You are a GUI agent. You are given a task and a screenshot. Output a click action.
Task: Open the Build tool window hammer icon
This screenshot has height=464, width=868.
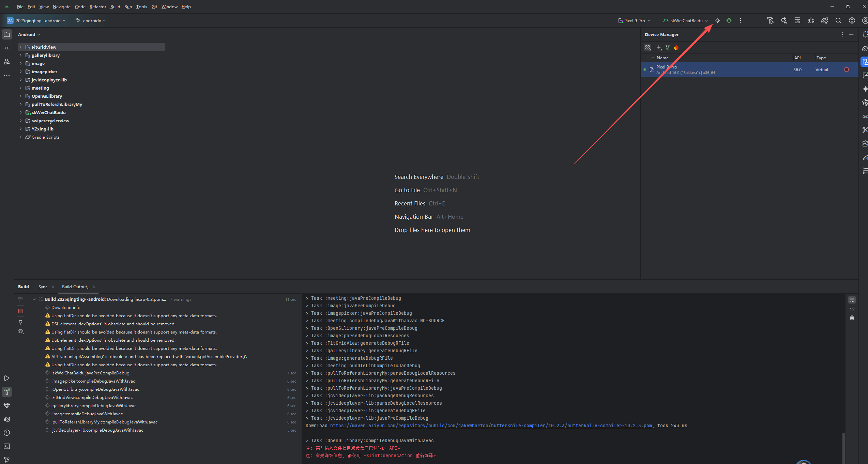point(7,392)
